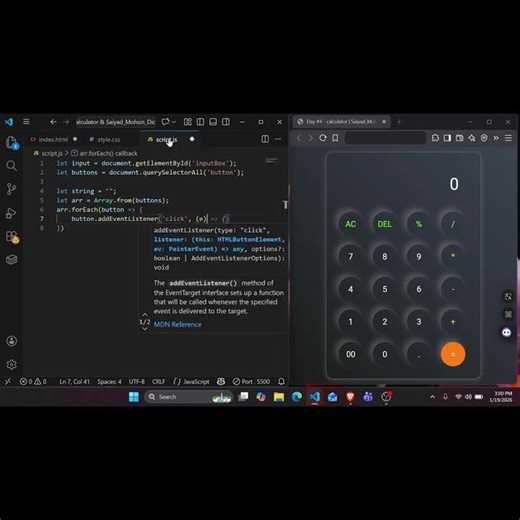Viewport: 520px width, 520px height.
Task: Click the divide slash calculator button
Action: click(x=453, y=224)
